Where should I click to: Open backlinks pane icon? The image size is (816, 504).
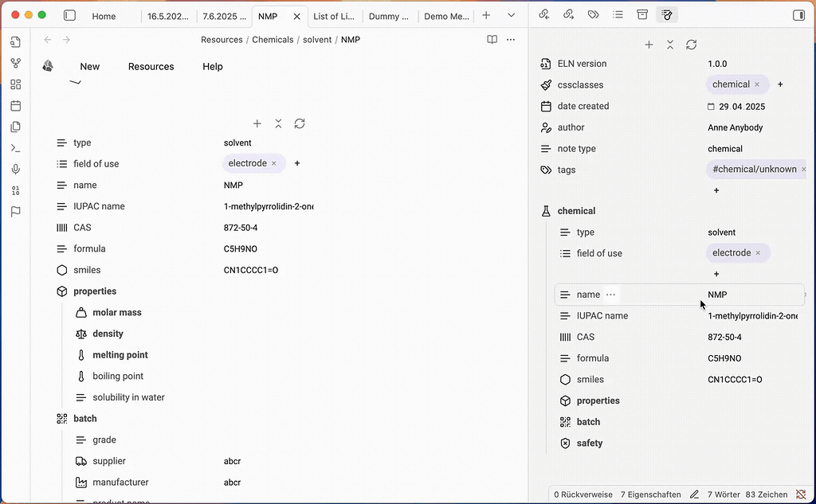[x=543, y=14]
